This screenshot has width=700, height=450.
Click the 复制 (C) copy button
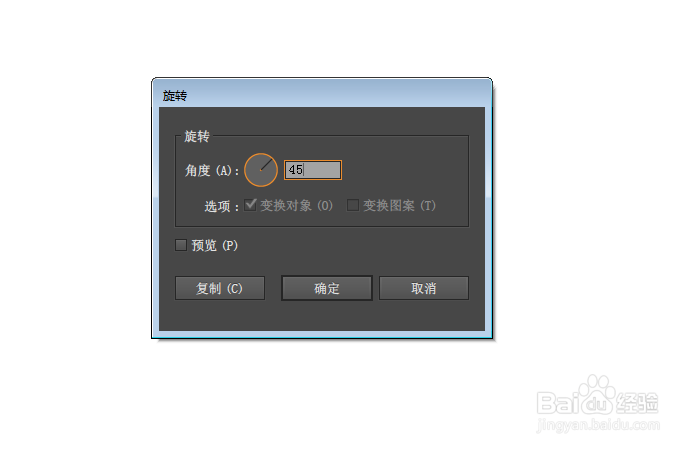tap(220, 288)
